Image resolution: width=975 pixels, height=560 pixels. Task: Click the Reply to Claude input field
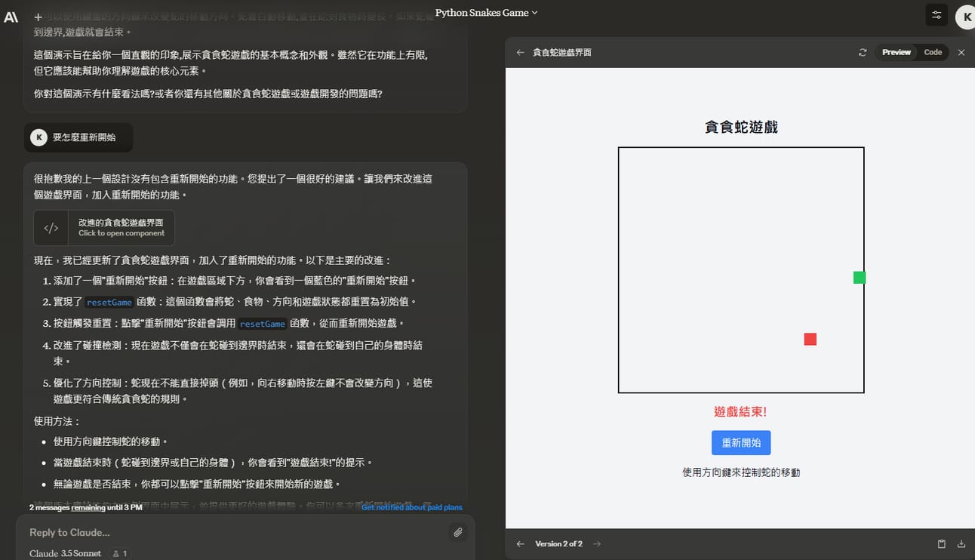point(226,533)
